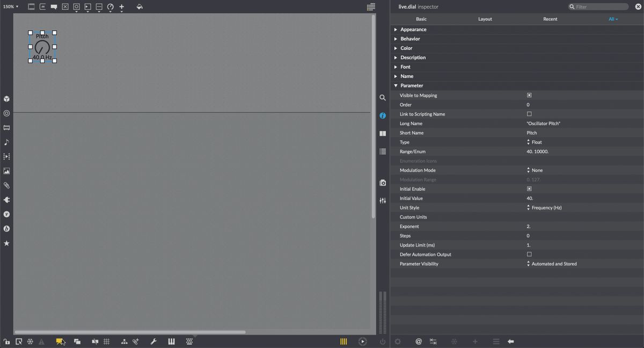Screen dimensions: 644x348
Task: Add a new object box from toolbar
Action: click(x=31, y=7)
